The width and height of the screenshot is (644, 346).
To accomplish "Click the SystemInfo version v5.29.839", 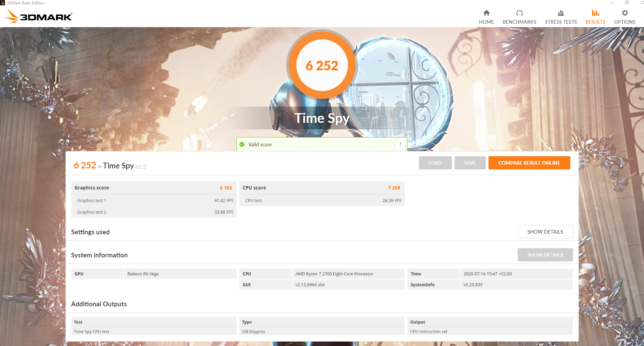I will pos(516,285).
